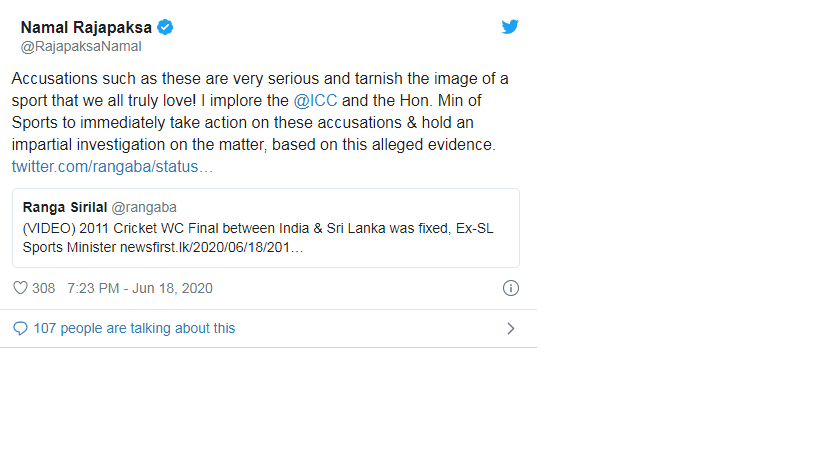Click newsfirst.lk link text in quoted tweet
This screenshot has width=819, height=460.
pos(212,247)
